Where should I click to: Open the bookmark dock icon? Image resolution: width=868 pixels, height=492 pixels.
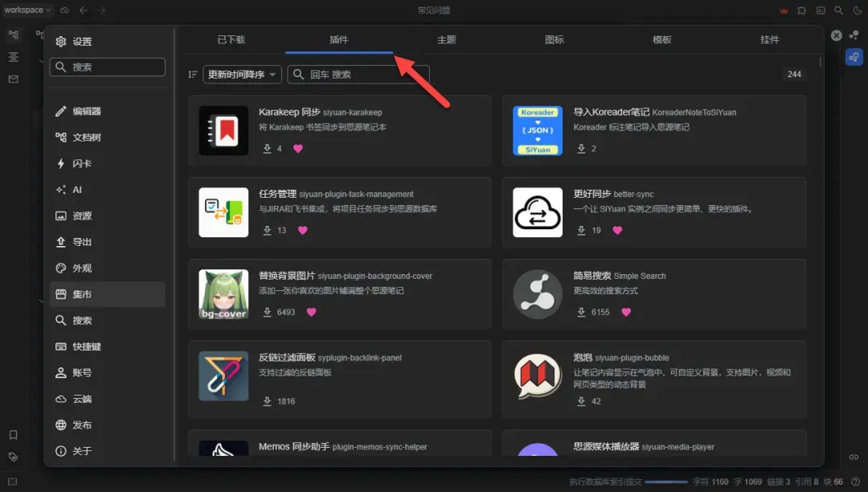[14, 435]
